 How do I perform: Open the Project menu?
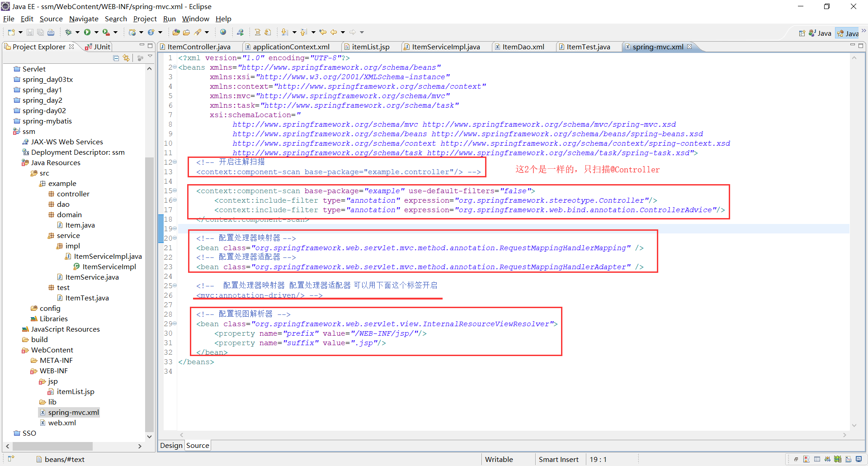tap(145, 19)
